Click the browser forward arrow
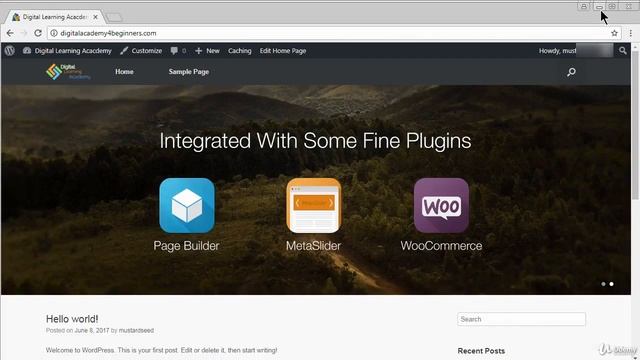 click(x=24, y=33)
